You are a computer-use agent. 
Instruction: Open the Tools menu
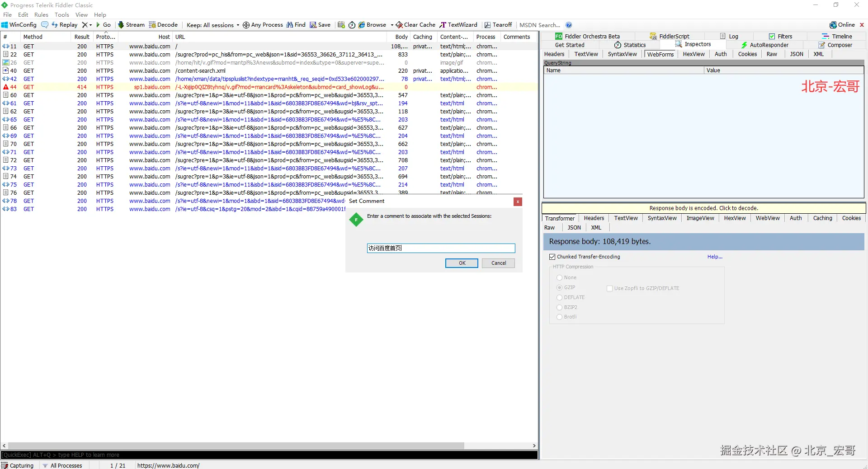[x=62, y=14]
